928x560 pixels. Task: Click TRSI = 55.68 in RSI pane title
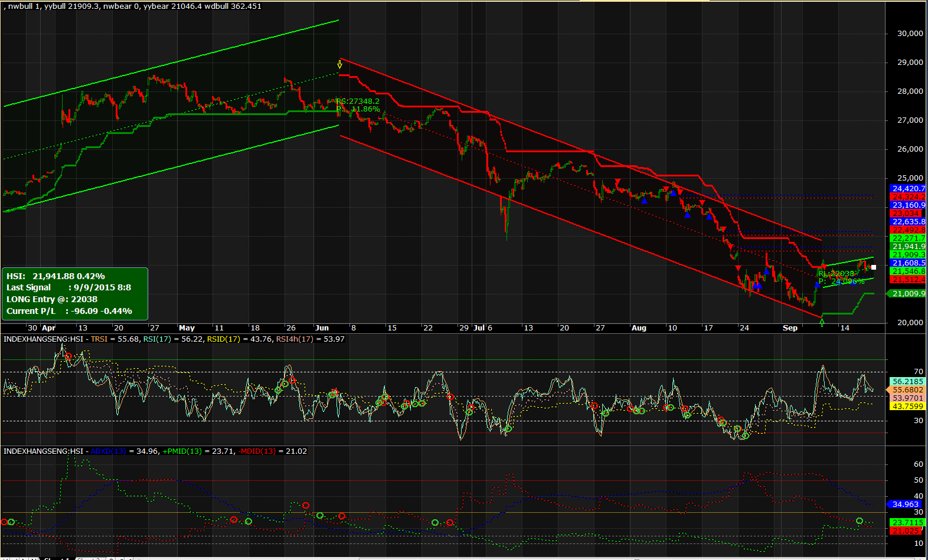pos(115,339)
